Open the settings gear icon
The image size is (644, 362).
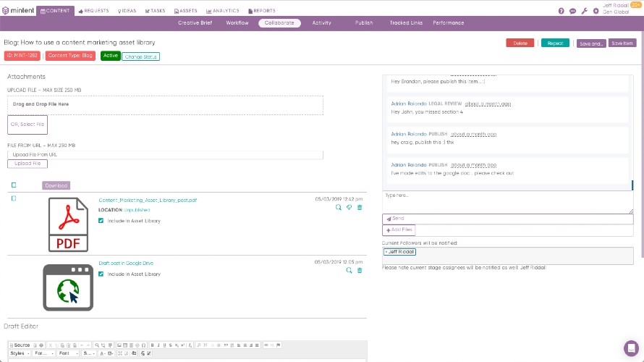(596, 11)
